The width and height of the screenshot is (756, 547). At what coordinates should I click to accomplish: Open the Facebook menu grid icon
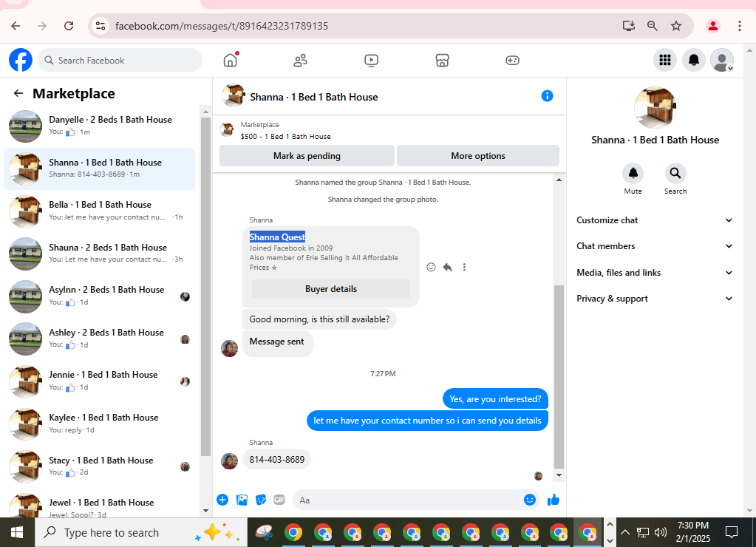[665, 60]
